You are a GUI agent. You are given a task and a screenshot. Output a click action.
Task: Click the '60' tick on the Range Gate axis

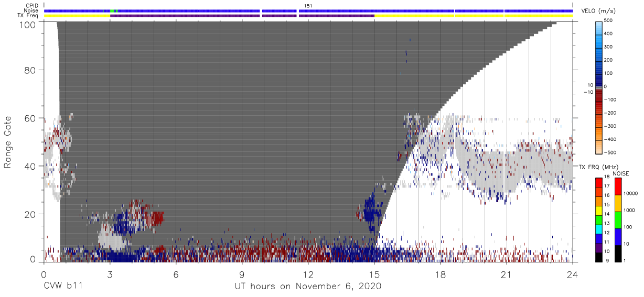(x=30, y=118)
